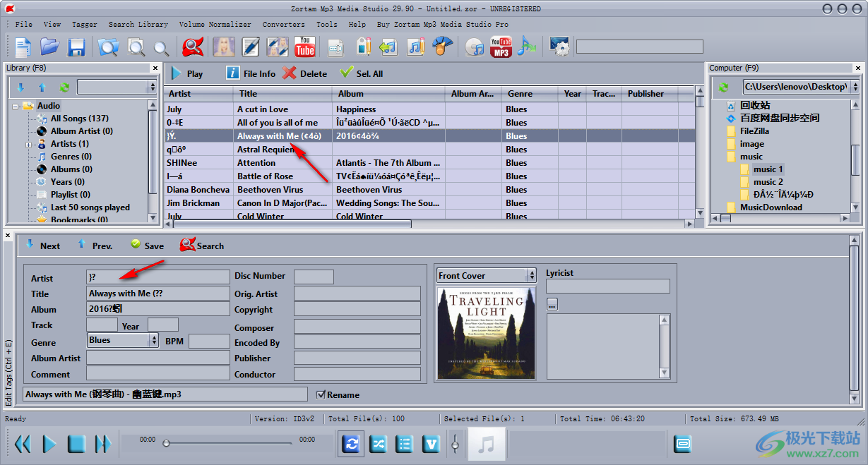Uncheck the Rename checkbox

[321, 394]
